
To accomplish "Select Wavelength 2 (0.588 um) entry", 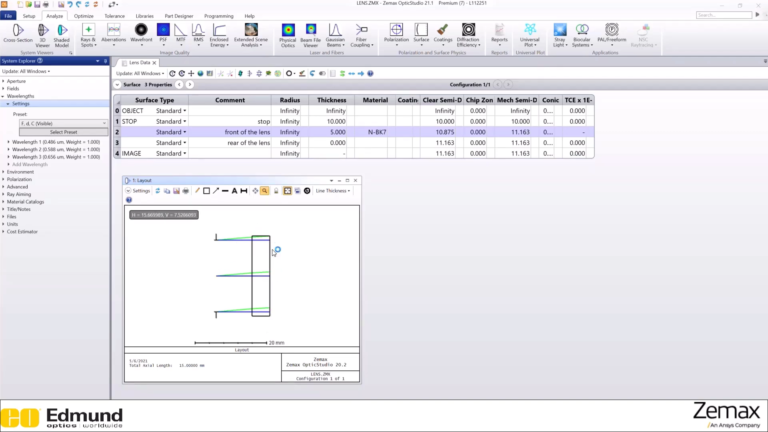I will click(x=56, y=149).
